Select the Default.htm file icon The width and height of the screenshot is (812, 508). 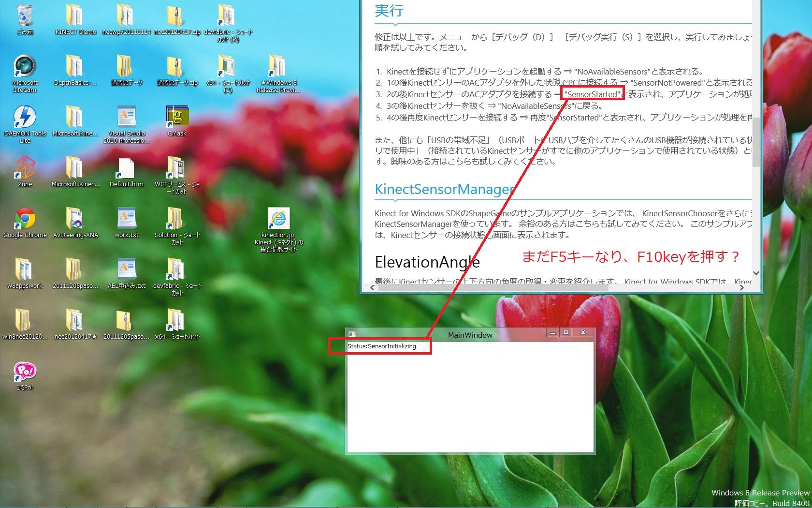click(x=126, y=172)
